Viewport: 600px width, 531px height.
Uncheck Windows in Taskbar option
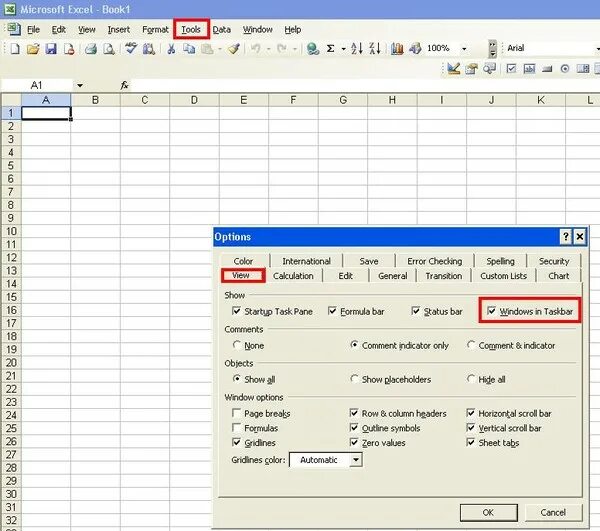(x=491, y=311)
